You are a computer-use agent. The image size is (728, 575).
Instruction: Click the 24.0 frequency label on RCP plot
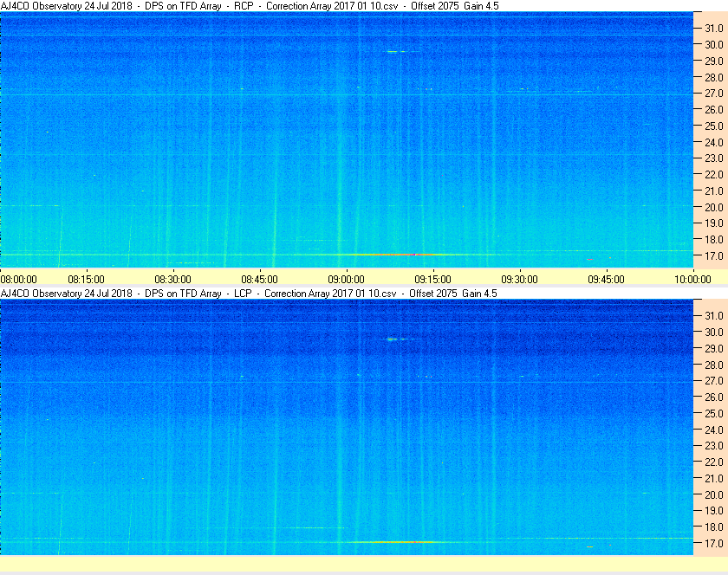coord(714,142)
